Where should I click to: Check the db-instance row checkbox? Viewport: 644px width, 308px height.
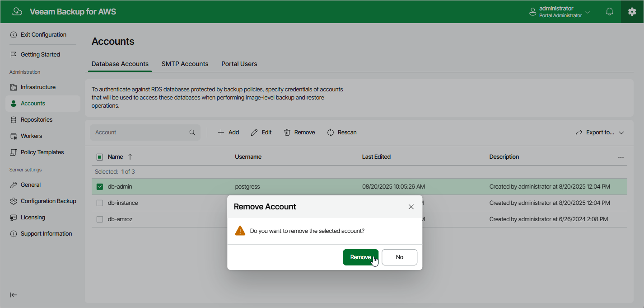click(x=100, y=203)
